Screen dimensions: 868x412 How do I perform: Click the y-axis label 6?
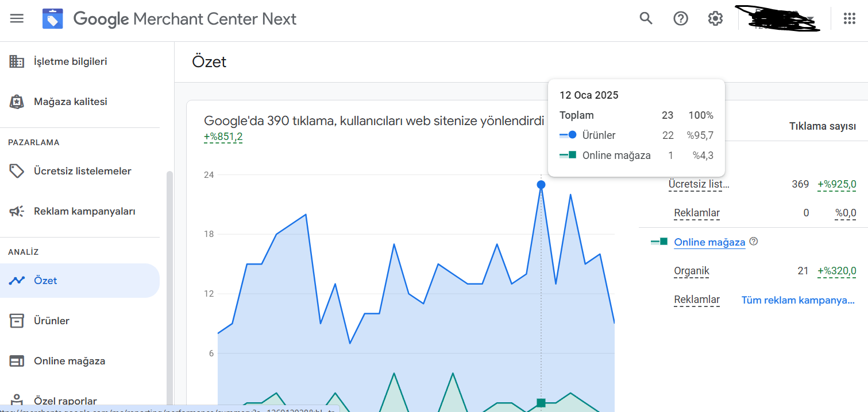211,353
